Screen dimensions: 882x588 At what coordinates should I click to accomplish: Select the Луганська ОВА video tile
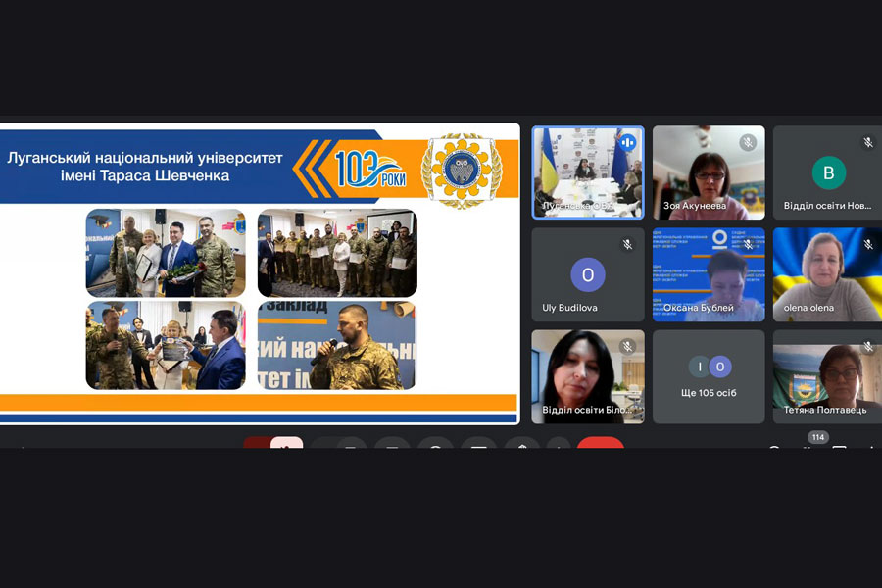click(x=588, y=172)
